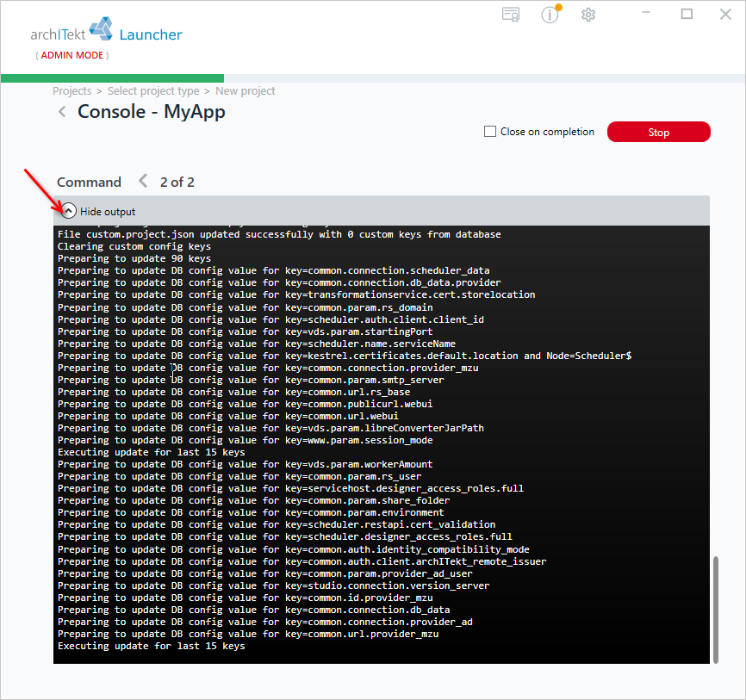Click the line with key=transformationservice.cert.storelocation
Image resolution: width=746 pixels, height=700 pixels.
[x=296, y=294]
